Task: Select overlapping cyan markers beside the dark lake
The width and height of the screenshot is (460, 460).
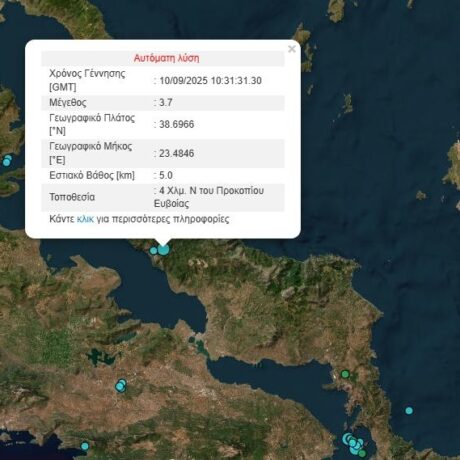Action: tap(121, 386)
